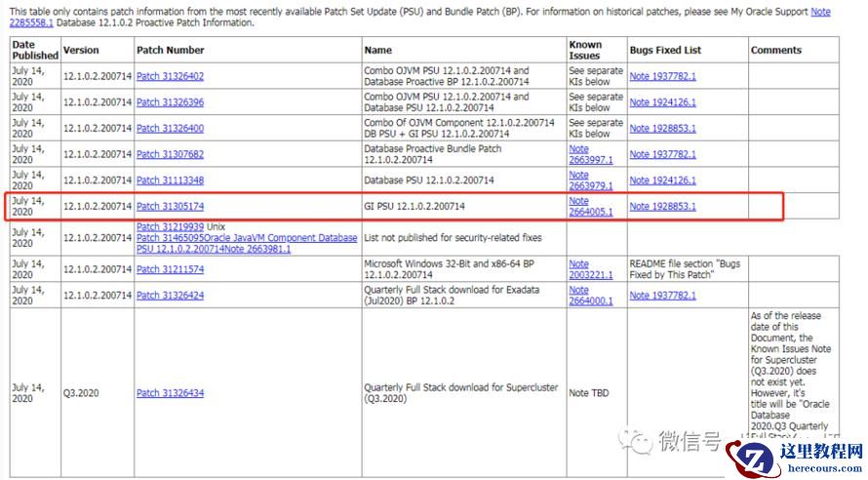Click 'See separate KIs below' in Patch 31326396 row
868x480 pixels.
pos(596,102)
